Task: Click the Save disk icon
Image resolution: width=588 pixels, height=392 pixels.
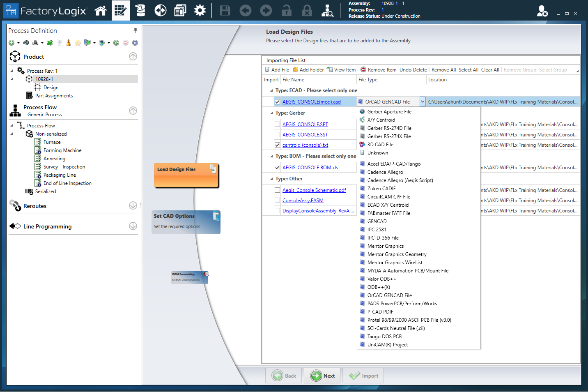Action: click(x=225, y=11)
